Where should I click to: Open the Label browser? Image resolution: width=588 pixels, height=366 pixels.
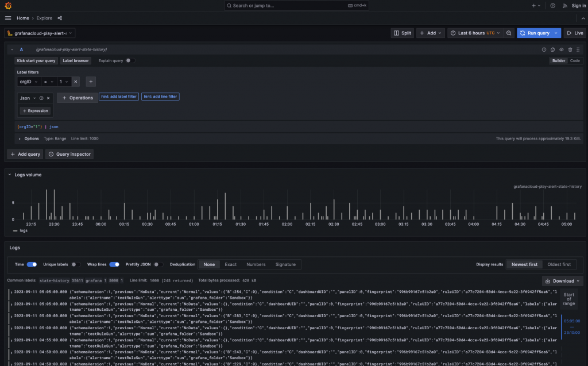click(76, 60)
